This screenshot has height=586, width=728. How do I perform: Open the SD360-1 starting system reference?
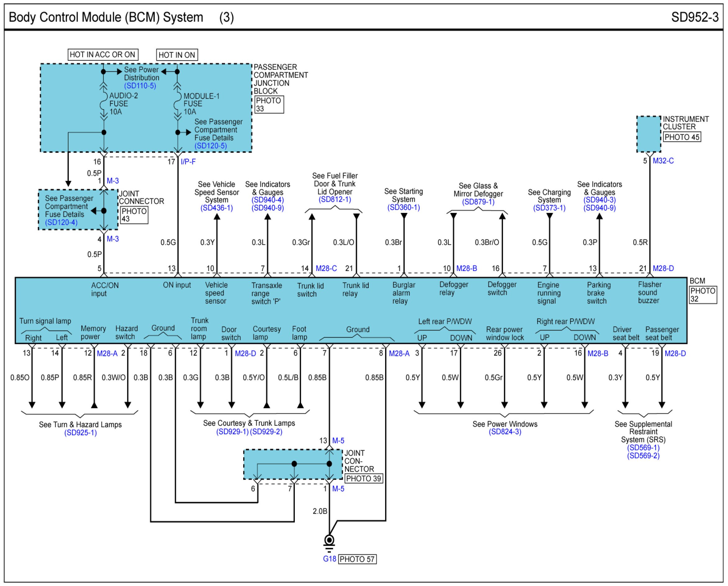pyautogui.click(x=403, y=208)
